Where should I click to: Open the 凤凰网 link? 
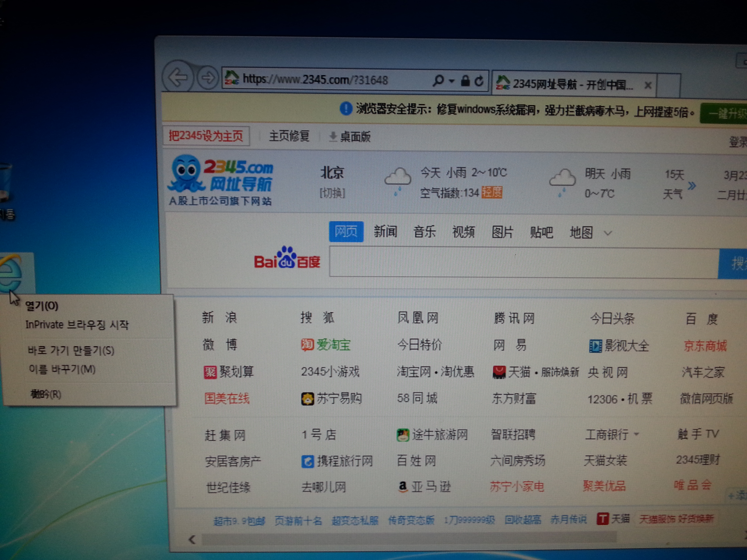(x=418, y=318)
